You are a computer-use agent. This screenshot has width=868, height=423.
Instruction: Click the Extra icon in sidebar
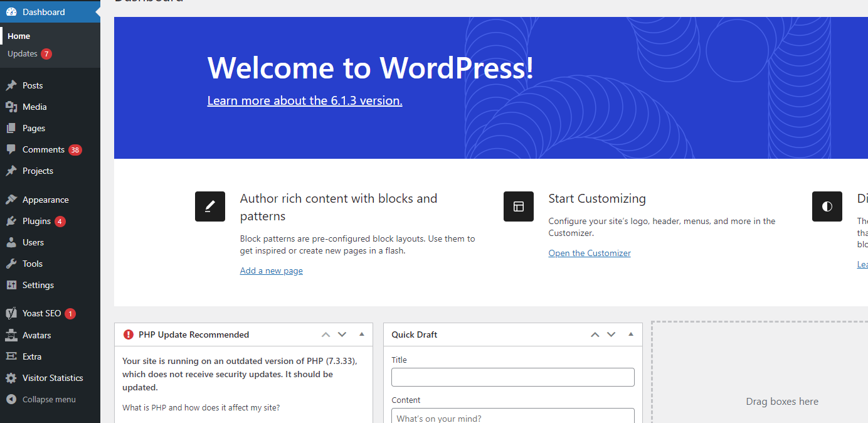pos(11,356)
